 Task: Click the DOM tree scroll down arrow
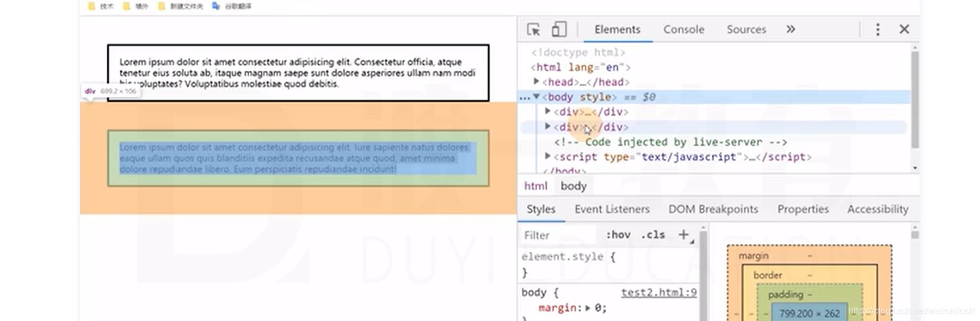[915, 168]
